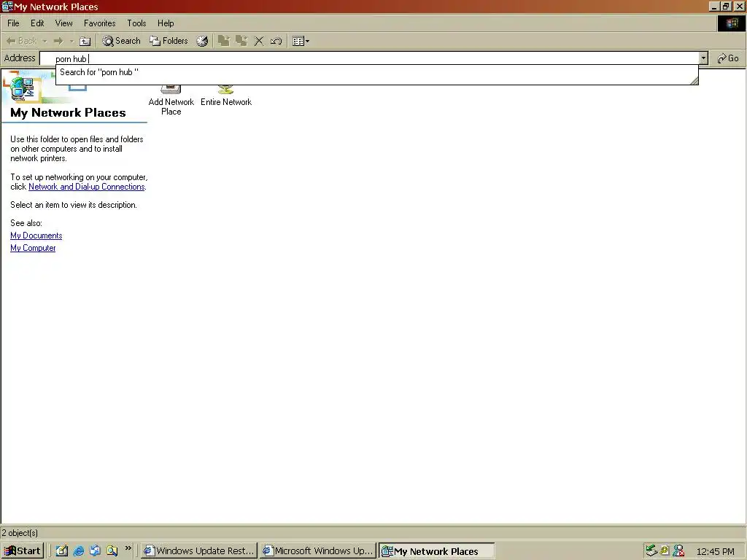The width and height of the screenshot is (747, 560).
Task: Switch to Windows Update Rest... taskbar window
Action: (199, 551)
